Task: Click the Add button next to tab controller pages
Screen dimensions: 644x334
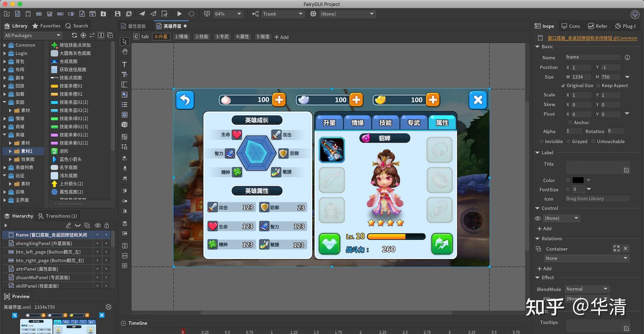Action: pyautogui.click(x=281, y=37)
